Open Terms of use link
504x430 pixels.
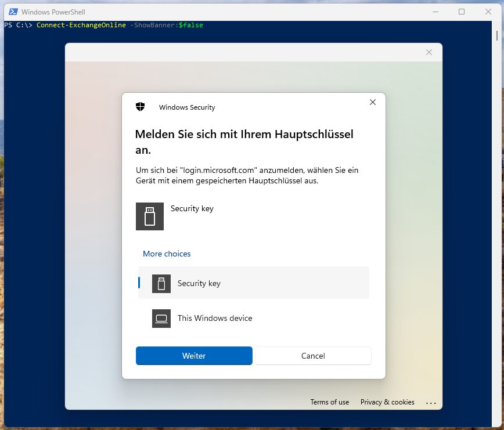coord(329,402)
